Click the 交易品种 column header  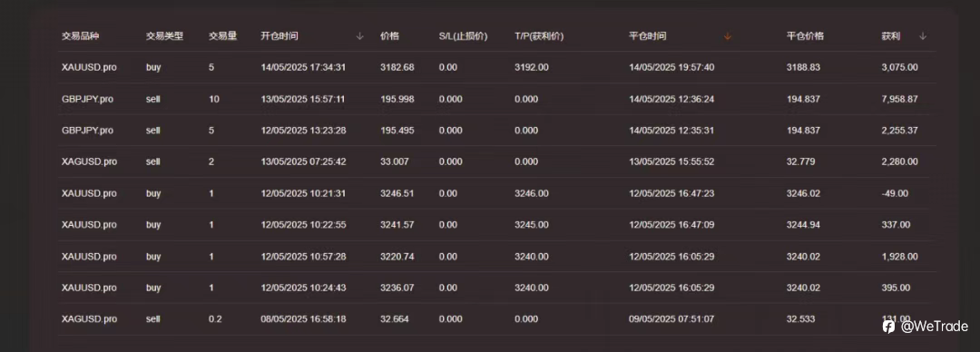coord(80,36)
